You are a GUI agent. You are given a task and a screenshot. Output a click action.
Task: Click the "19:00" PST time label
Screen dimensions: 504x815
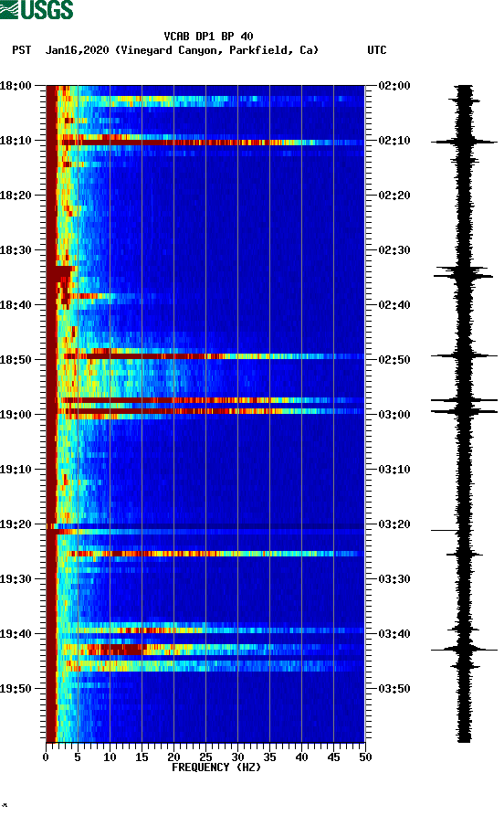click(16, 415)
